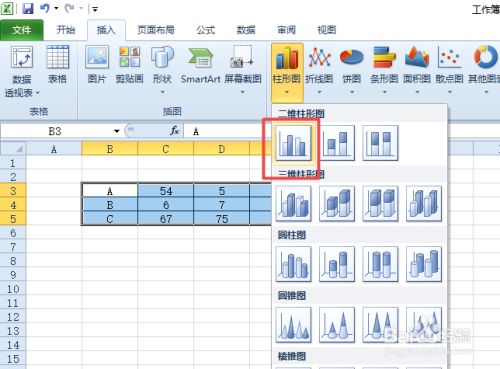
Task: Click the 形状 (Shapes) icon
Action: pyautogui.click(x=162, y=57)
